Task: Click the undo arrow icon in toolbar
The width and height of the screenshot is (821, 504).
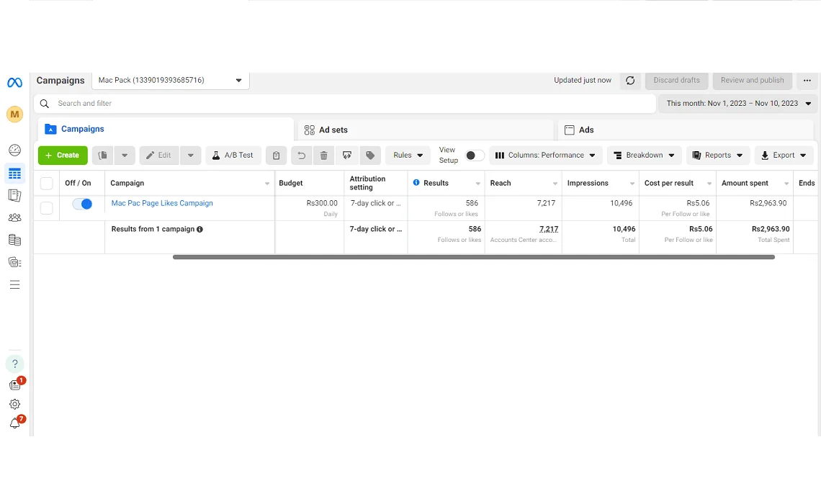Action: click(301, 156)
